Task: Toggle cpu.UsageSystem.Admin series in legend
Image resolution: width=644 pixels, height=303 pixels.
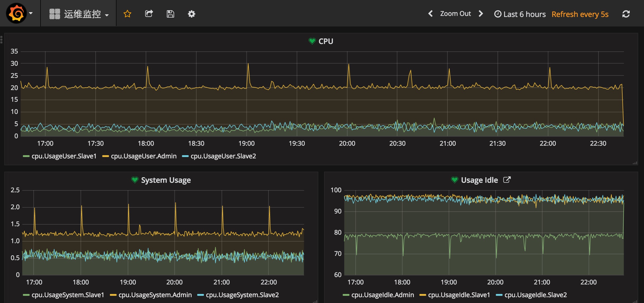Action: coord(155,295)
